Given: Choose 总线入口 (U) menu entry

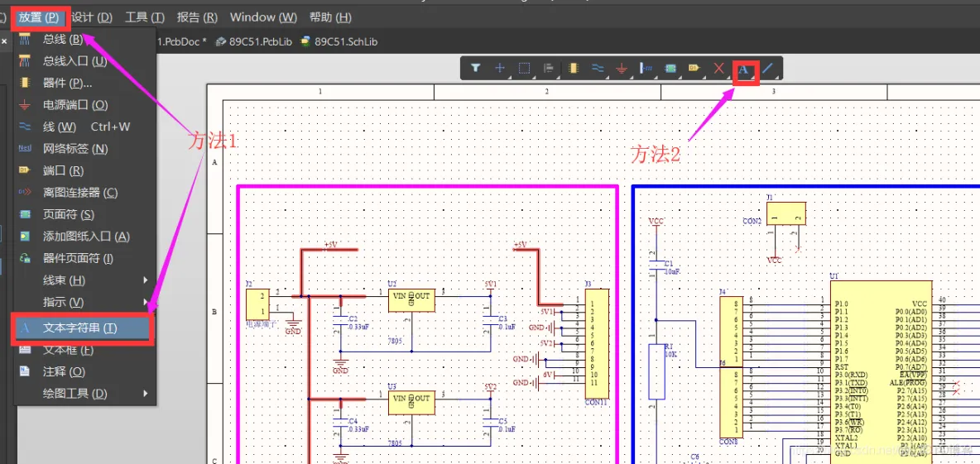Looking at the screenshot, I should pos(85,61).
